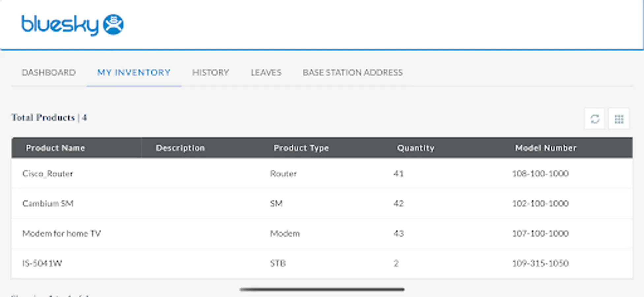Go to the Leaves tab

pyautogui.click(x=266, y=73)
